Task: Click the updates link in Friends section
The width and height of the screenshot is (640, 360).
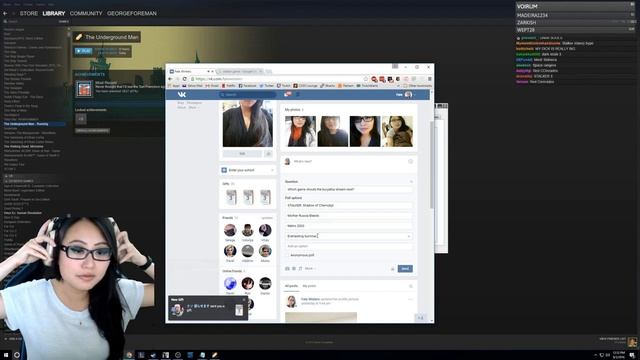Action: tap(267, 218)
